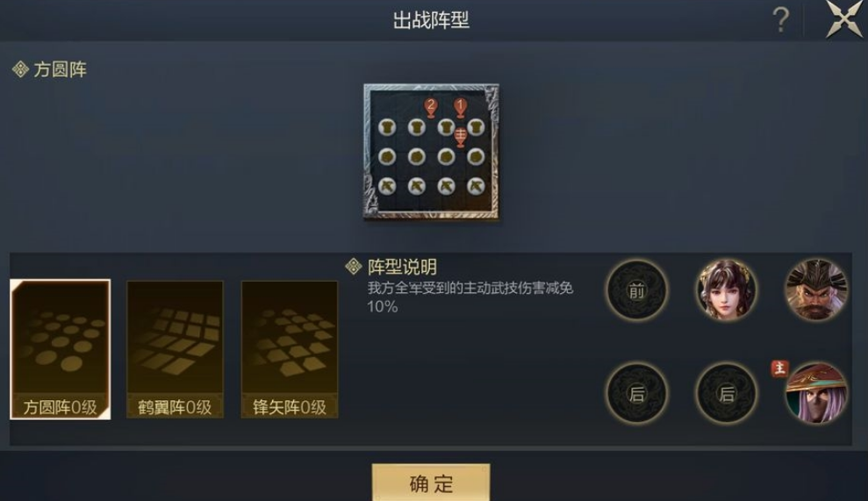
Task: Confirm with the 确定 button
Action: (431, 483)
